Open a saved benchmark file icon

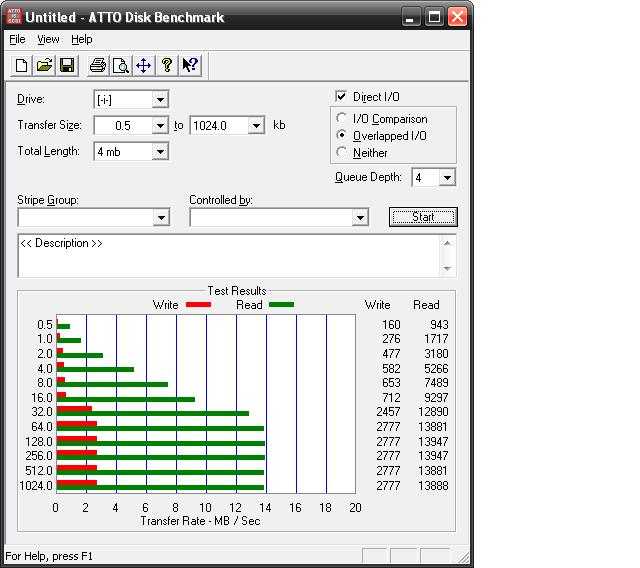point(44,65)
